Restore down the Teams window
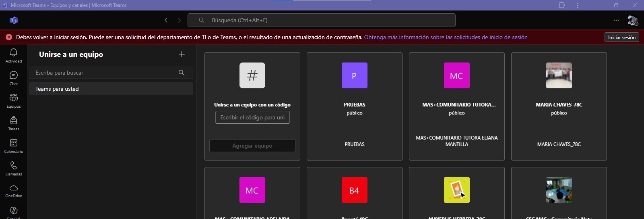Image resolution: width=644 pixels, height=219 pixels. [x=616, y=5]
